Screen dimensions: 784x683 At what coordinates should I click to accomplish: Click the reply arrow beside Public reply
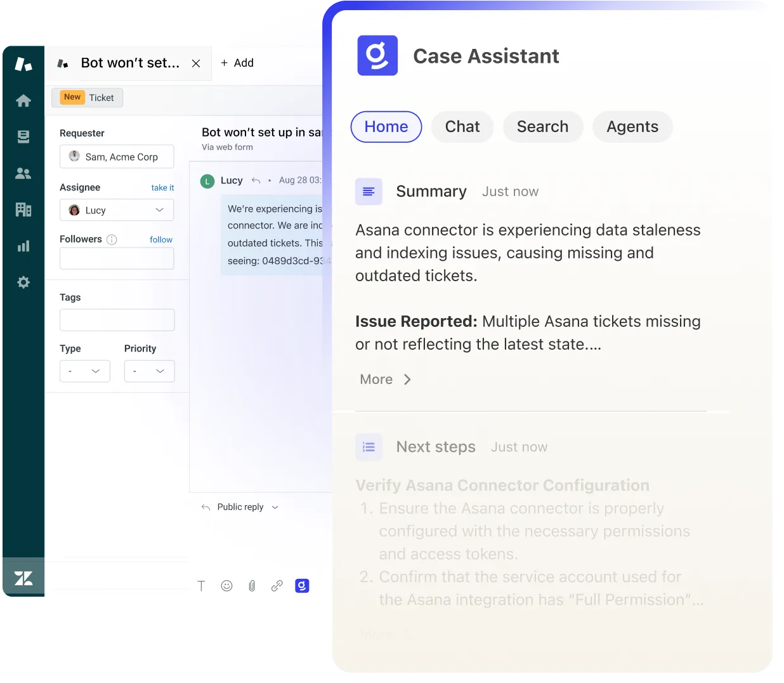[206, 507]
